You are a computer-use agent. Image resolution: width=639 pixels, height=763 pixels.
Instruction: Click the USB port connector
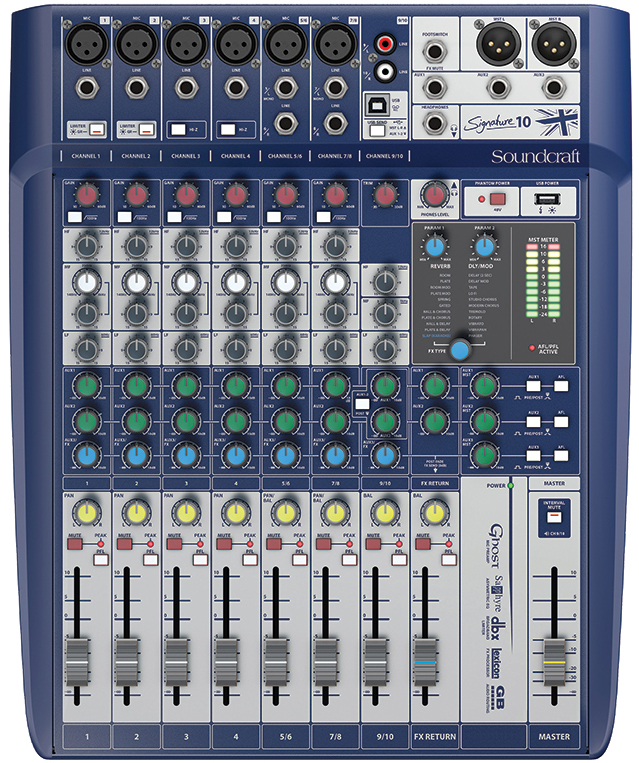coord(382,104)
